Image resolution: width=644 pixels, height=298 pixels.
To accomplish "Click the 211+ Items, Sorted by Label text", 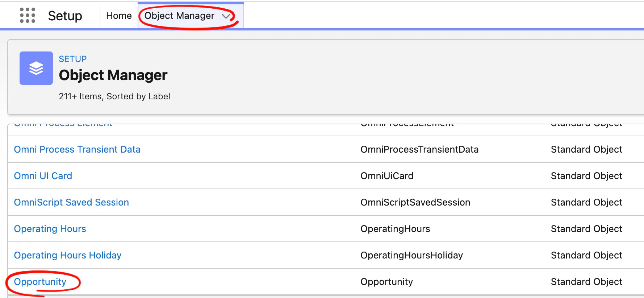I will 114,96.
